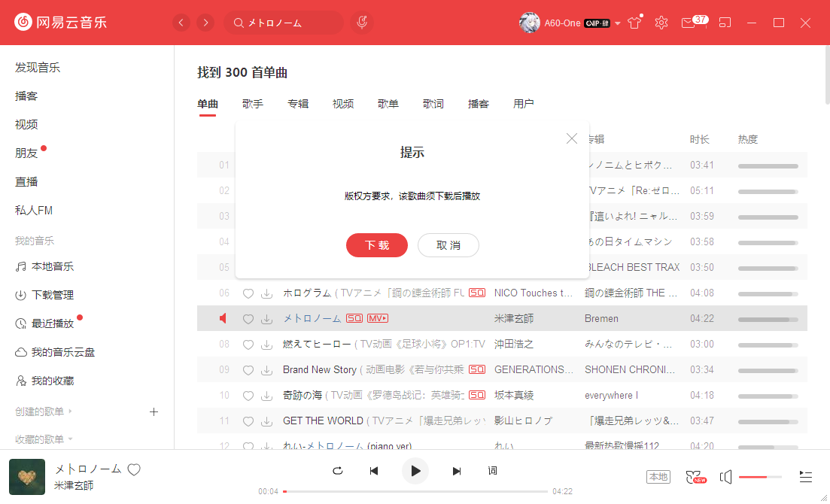The height and width of the screenshot is (504, 830).
Task: Select the 歌手 search tab
Action: click(253, 104)
